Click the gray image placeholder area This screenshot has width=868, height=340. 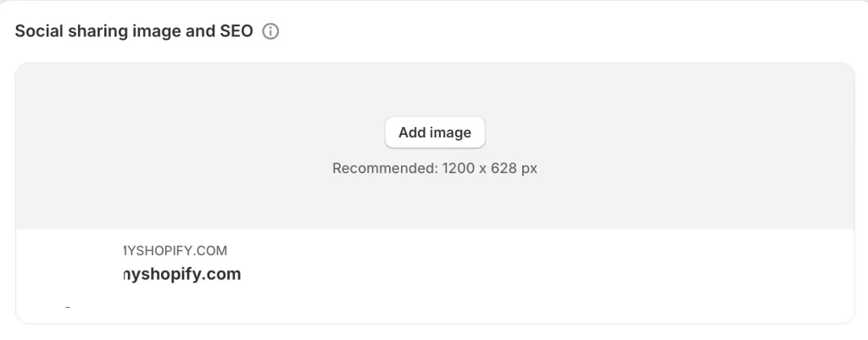coord(435,146)
